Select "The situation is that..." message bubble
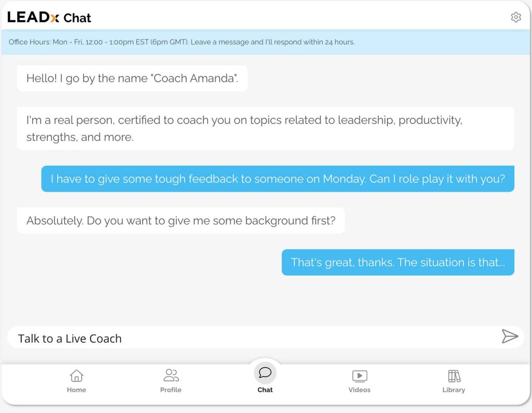The height and width of the screenshot is (413, 532). point(397,262)
